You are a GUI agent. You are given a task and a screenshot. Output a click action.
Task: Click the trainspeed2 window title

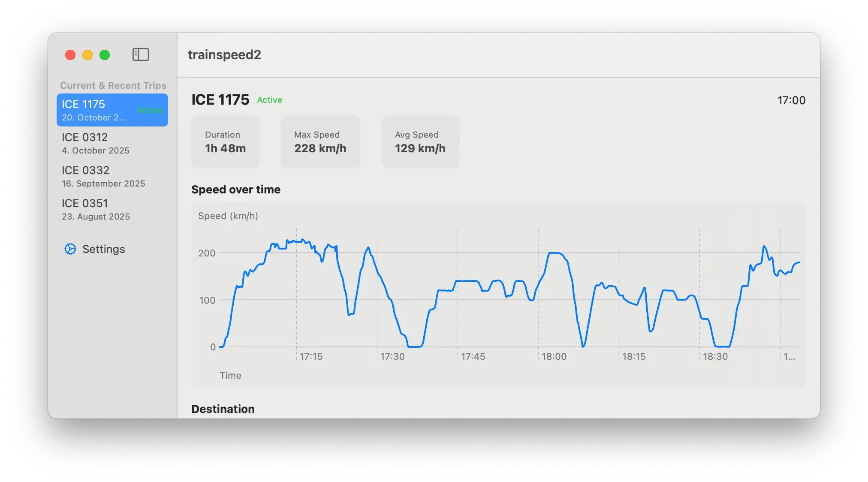pyautogui.click(x=225, y=55)
